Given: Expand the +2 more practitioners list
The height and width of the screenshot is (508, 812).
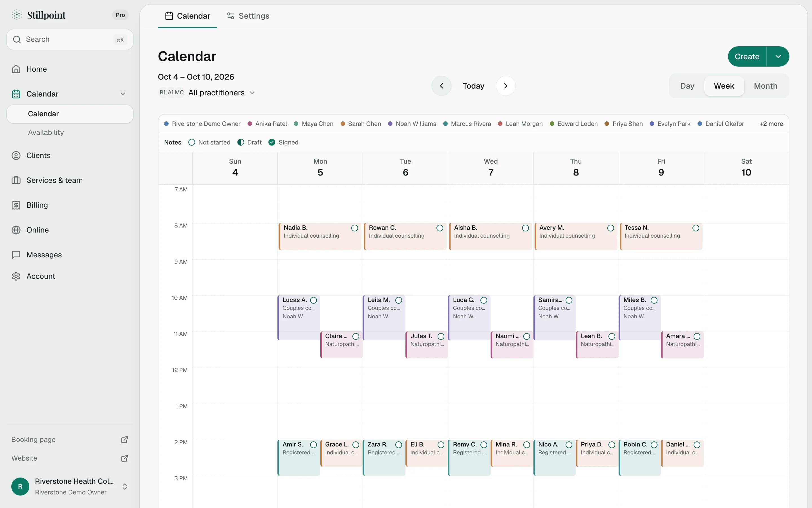Looking at the screenshot, I should coord(771,124).
